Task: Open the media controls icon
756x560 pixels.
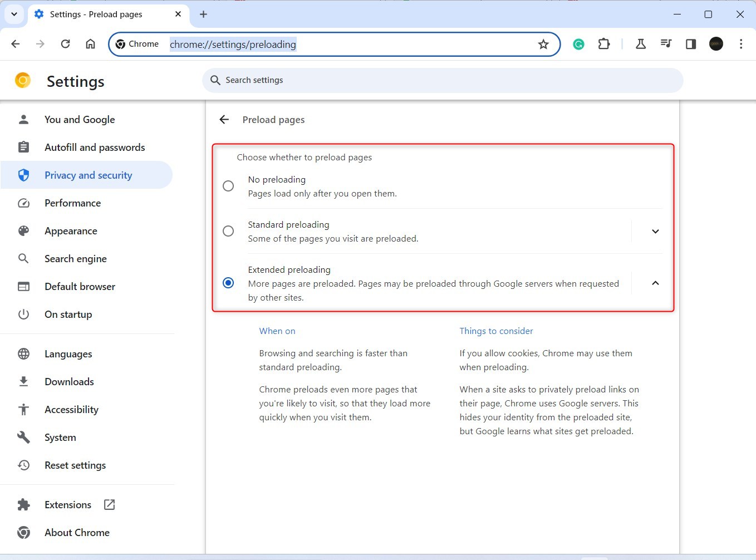Action: [x=666, y=44]
